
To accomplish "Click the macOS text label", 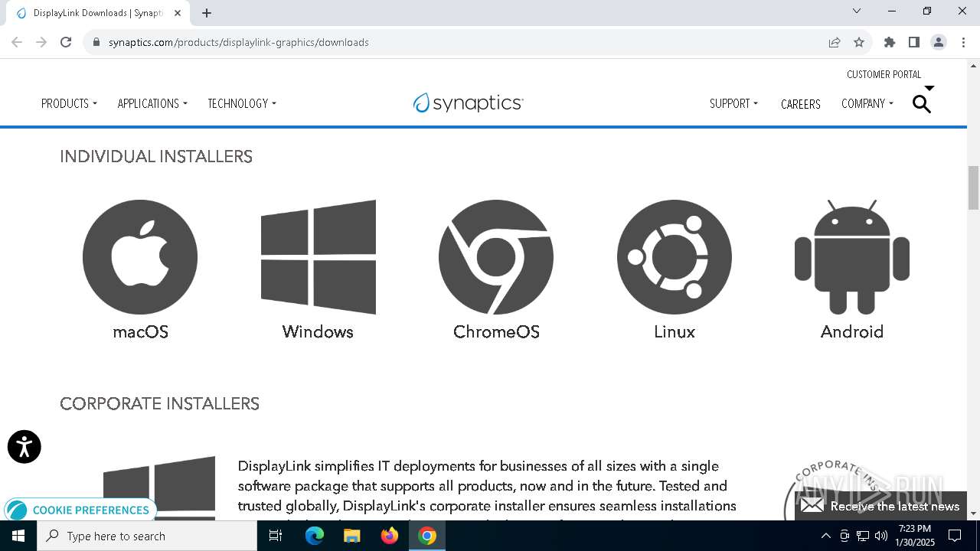I will point(140,331).
